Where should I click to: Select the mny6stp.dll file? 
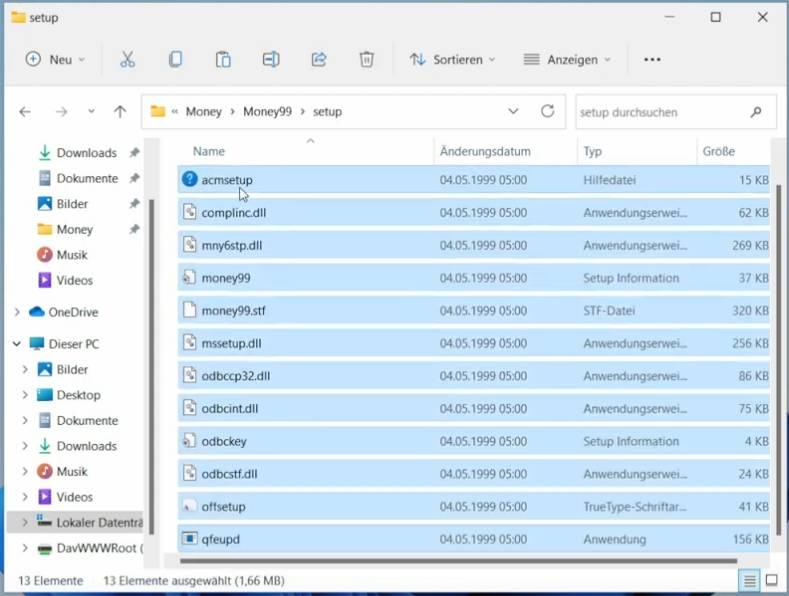(473, 245)
